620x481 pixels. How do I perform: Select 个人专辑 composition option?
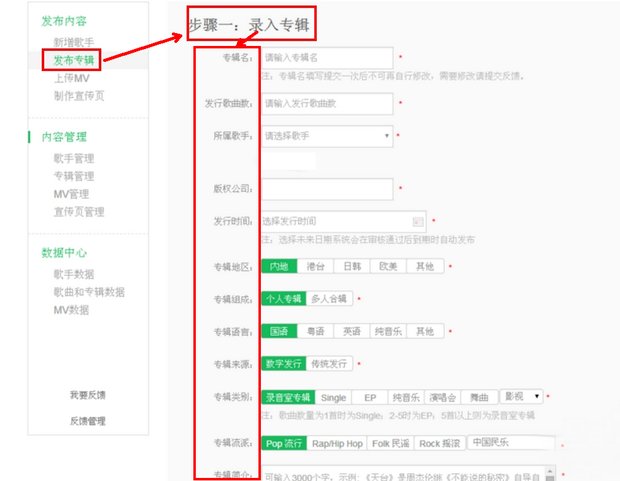pos(284,299)
